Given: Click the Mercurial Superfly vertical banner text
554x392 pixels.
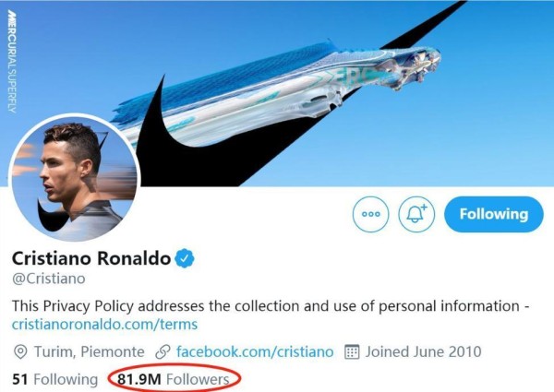Looking at the screenshot, I should [12, 62].
